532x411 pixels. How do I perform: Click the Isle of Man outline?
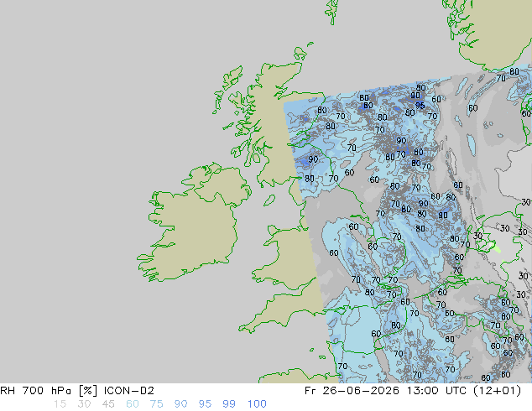pyautogui.click(x=269, y=200)
